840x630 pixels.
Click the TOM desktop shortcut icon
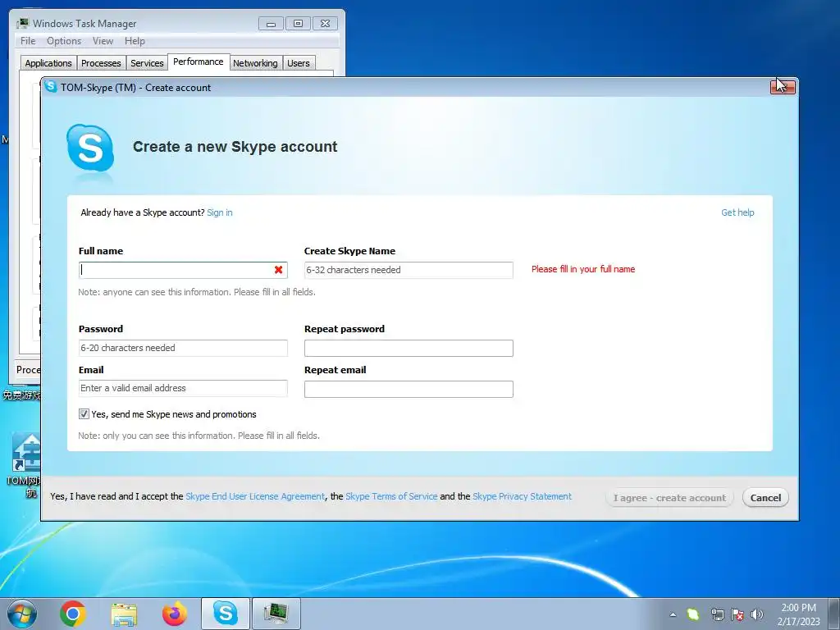coord(25,453)
